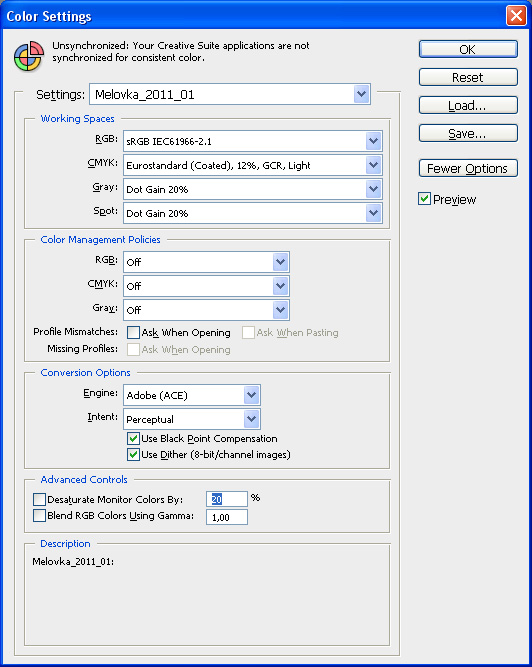
Task: Click the disabled Ask When Pasting checkbox
Action: tap(248, 332)
